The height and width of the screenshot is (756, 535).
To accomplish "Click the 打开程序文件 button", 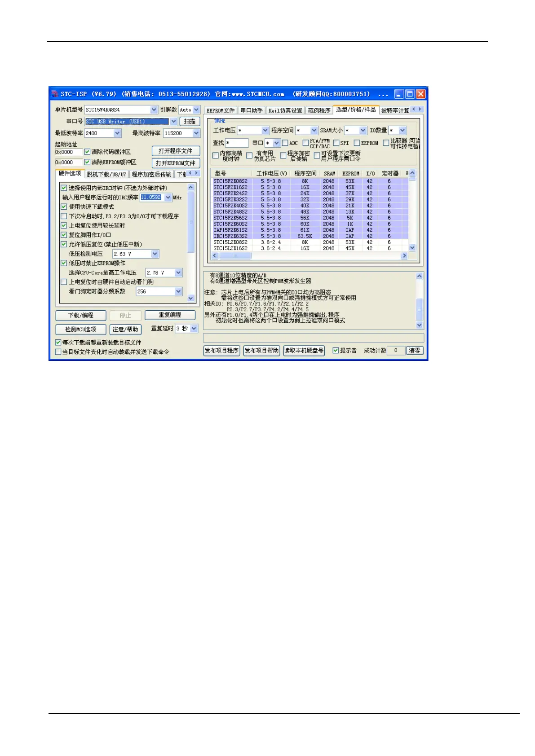I will click(176, 151).
